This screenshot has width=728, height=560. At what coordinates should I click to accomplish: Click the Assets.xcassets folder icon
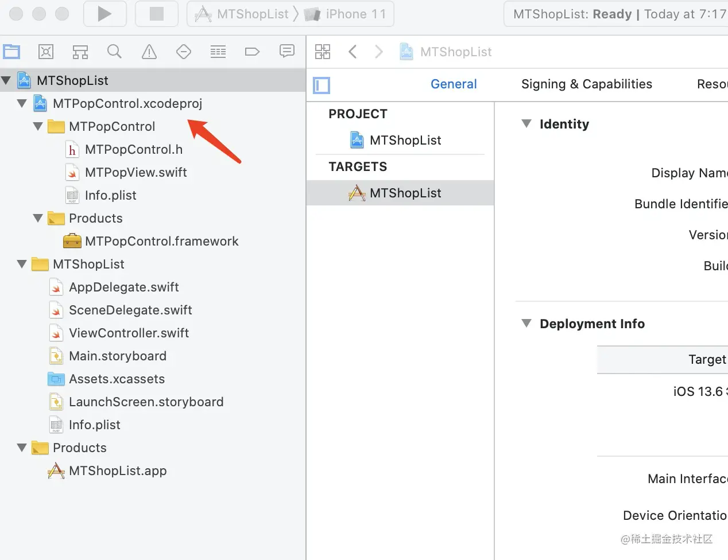click(x=56, y=379)
